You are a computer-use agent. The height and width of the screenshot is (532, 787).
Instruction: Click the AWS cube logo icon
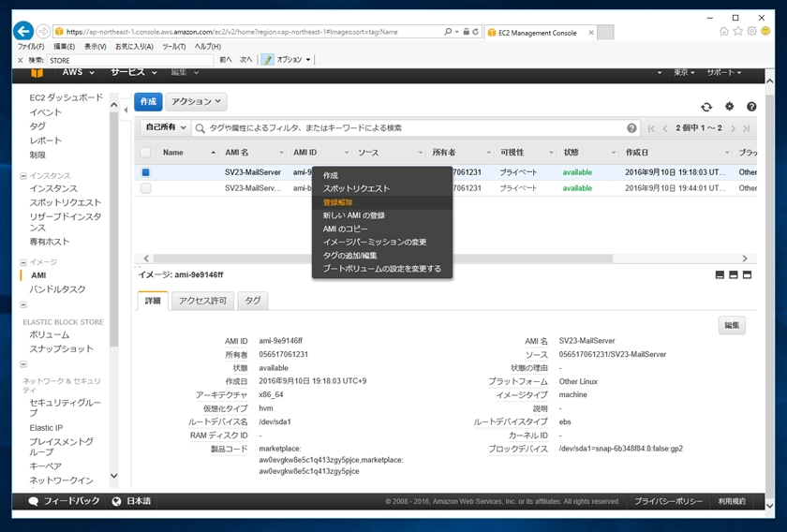37,73
